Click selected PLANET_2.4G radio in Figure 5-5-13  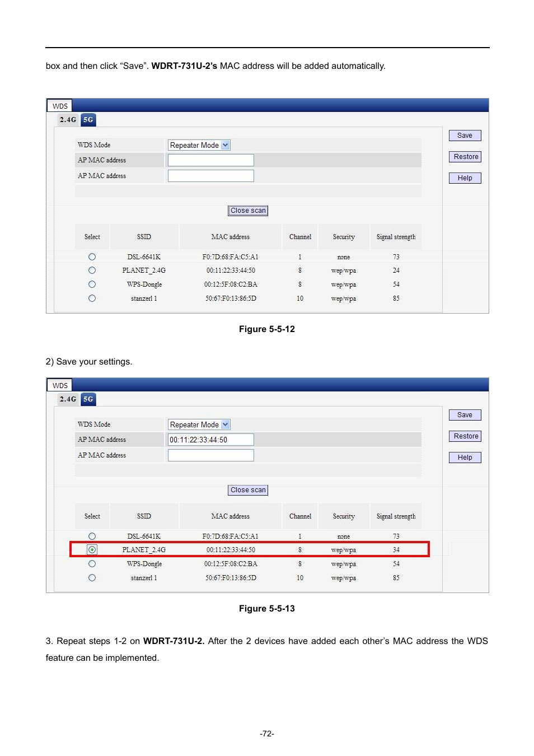(92, 550)
